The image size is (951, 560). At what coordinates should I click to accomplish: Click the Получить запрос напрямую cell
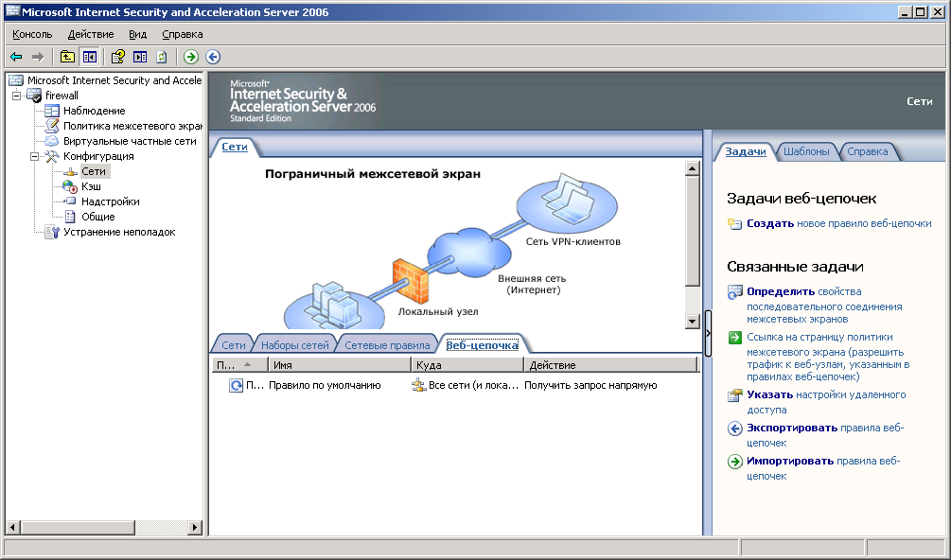point(590,385)
